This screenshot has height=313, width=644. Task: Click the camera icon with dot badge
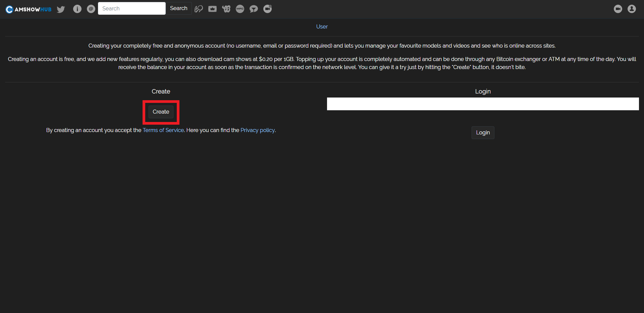coord(267,9)
